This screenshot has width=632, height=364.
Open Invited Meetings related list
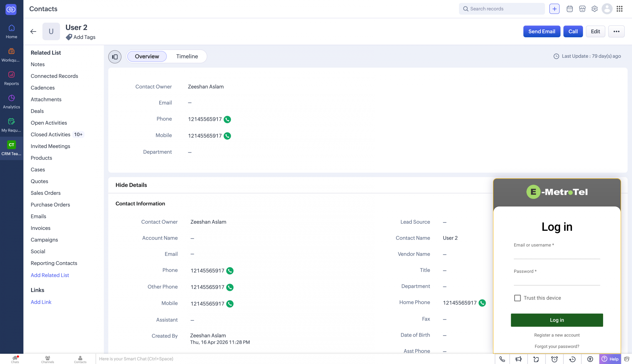pyautogui.click(x=50, y=146)
